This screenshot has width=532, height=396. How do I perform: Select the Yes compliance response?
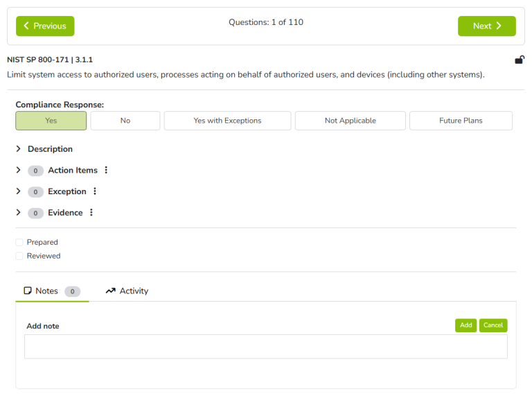coord(51,121)
